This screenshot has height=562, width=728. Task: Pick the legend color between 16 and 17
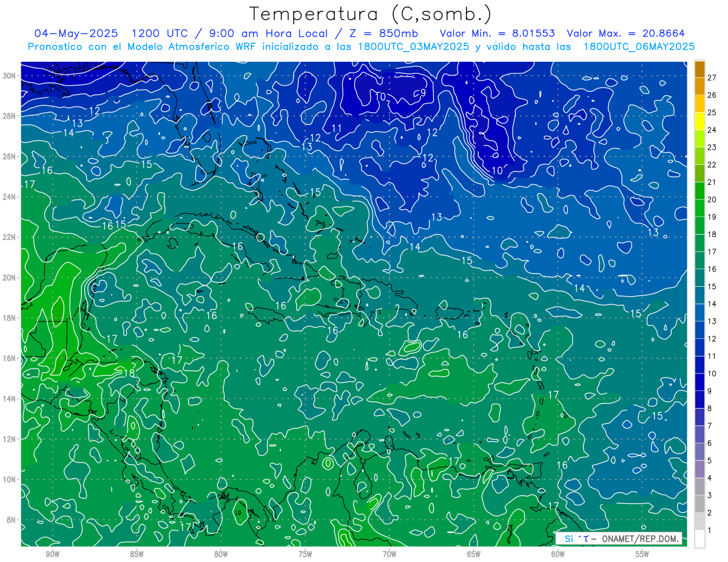point(699,261)
